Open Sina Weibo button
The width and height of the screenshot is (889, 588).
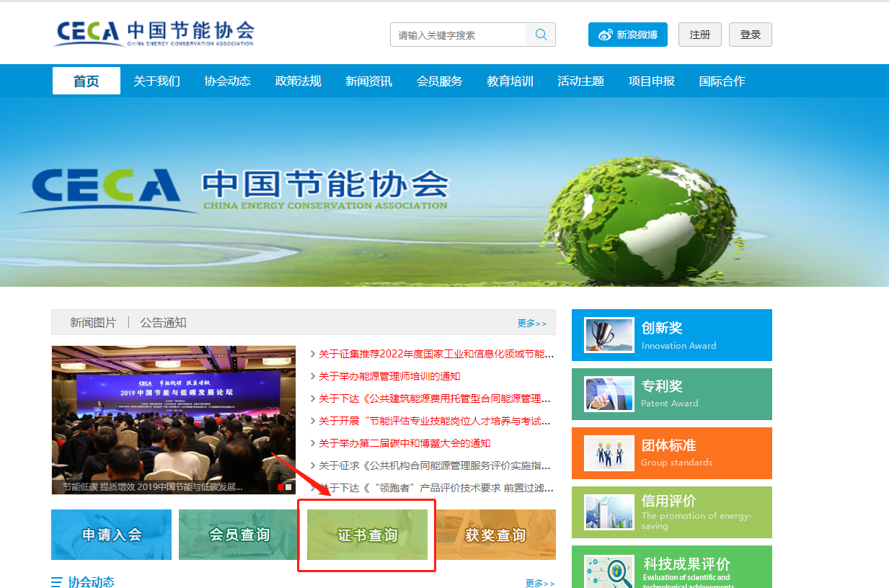(628, 35)
